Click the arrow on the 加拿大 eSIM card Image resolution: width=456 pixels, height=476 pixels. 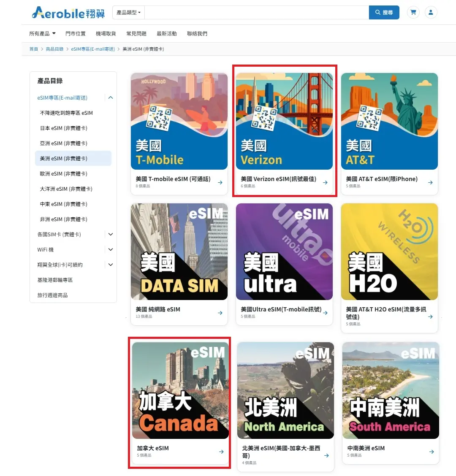221,452
